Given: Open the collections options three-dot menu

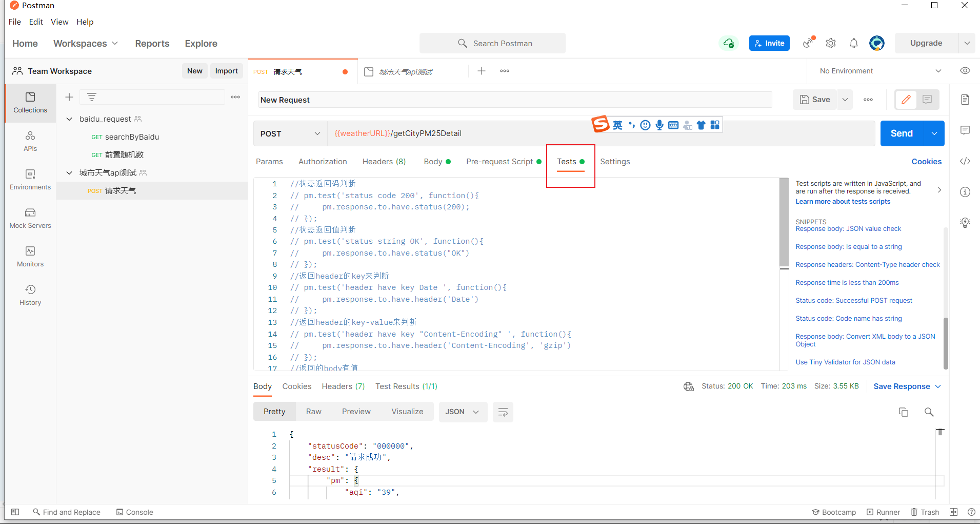Looking at the screenshot, I should 235,97.
